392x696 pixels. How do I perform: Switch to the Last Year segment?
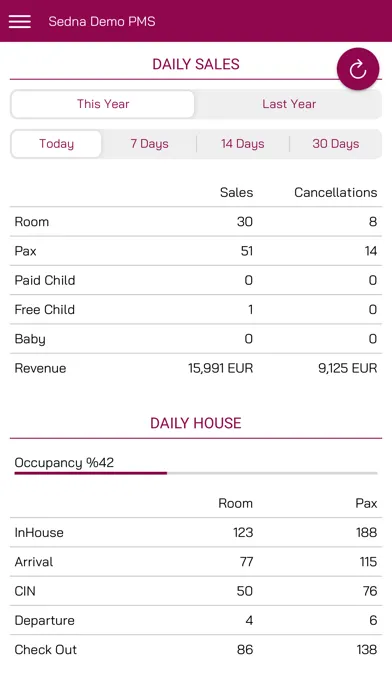pyautogui.click(x=289, y=104)
